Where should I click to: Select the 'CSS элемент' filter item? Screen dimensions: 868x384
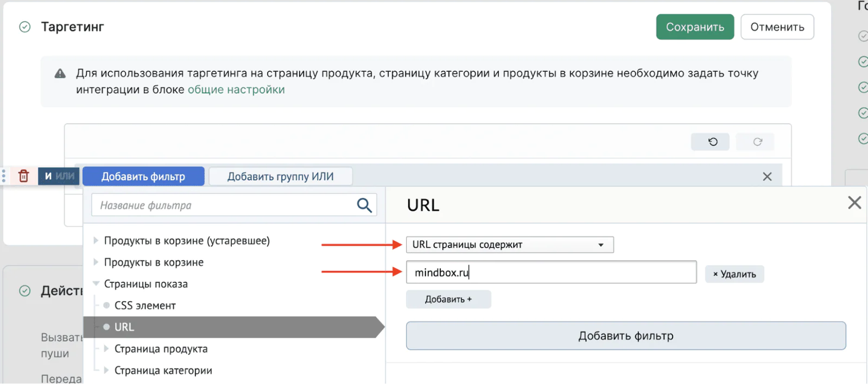coord(145,306)
